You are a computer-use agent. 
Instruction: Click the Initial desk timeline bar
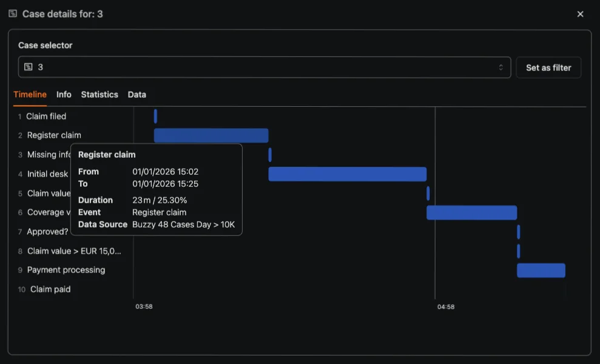pyautogui.click(x=348, y=174)
